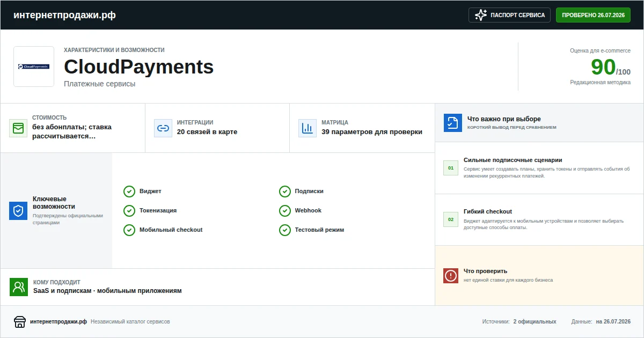644x338 pixels.
Task: Click the document check icon by Что важно при выборе
Action: click(x=453, y=123)
